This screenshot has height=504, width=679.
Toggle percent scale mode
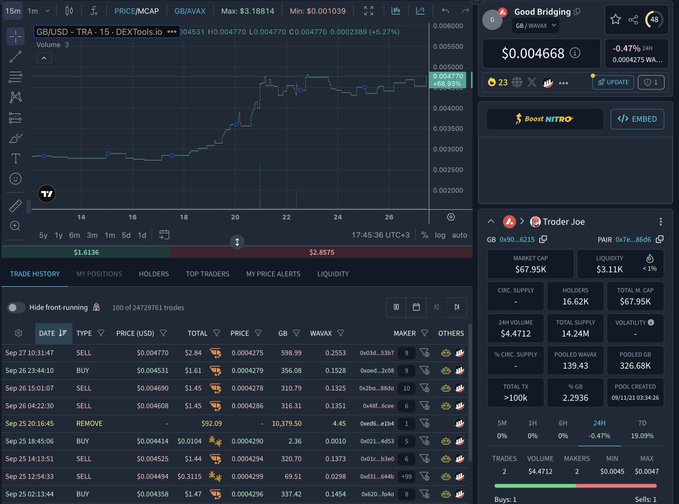point(424,235)
